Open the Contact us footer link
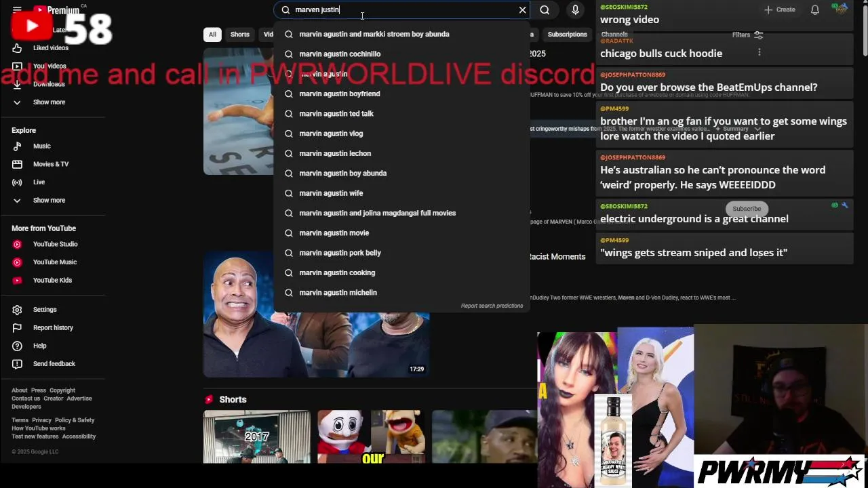Screen dimensions: 868x488 point(26,399)
